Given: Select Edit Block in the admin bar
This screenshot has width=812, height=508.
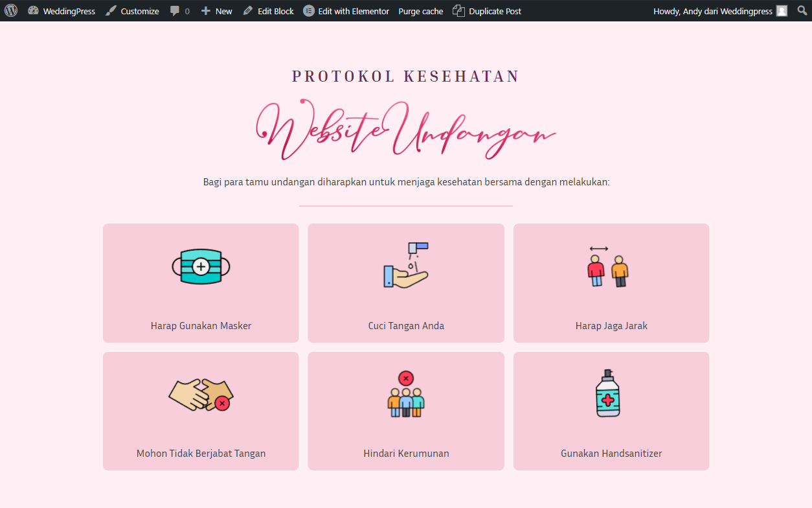Looking at the screenshot, I should pyautogui.click(x=275, y=11).
